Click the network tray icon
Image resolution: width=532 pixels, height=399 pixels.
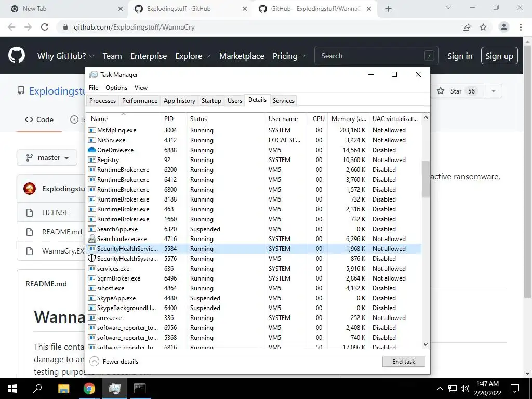click(453, 389)
